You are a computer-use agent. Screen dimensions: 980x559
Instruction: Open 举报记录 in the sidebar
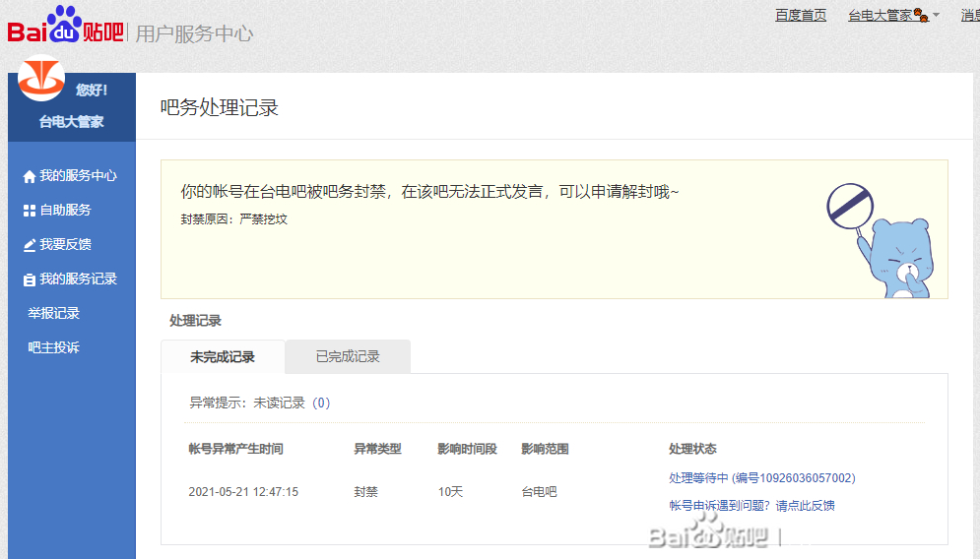click(54, 313)
